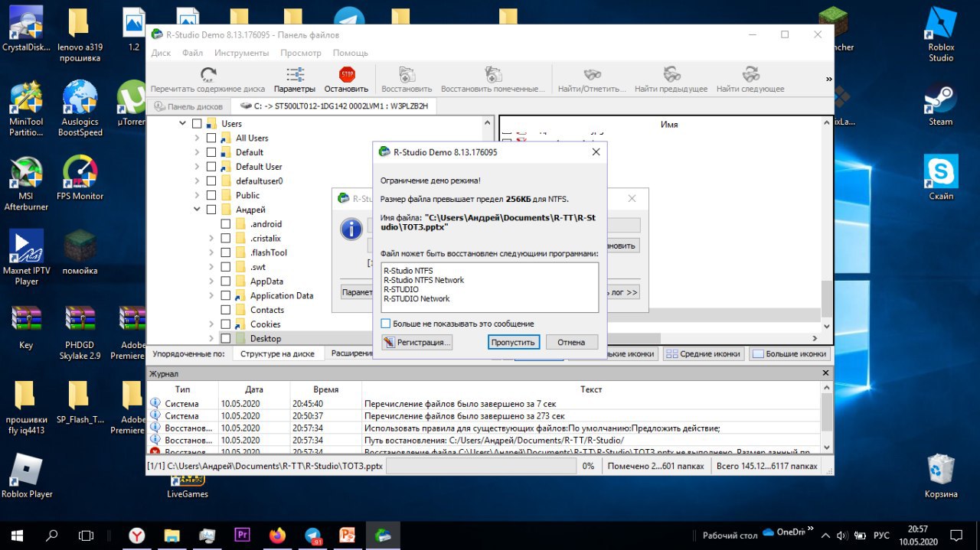Click the Yandex browser taskbar icon
Viewport: 980px width, 550px height.
pos(137,535)
